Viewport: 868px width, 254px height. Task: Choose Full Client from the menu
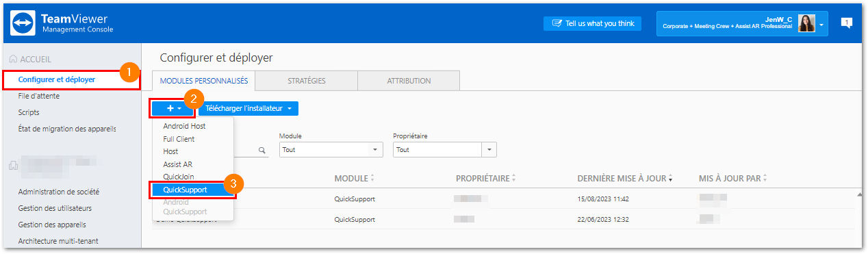click(x=179, y=139)
